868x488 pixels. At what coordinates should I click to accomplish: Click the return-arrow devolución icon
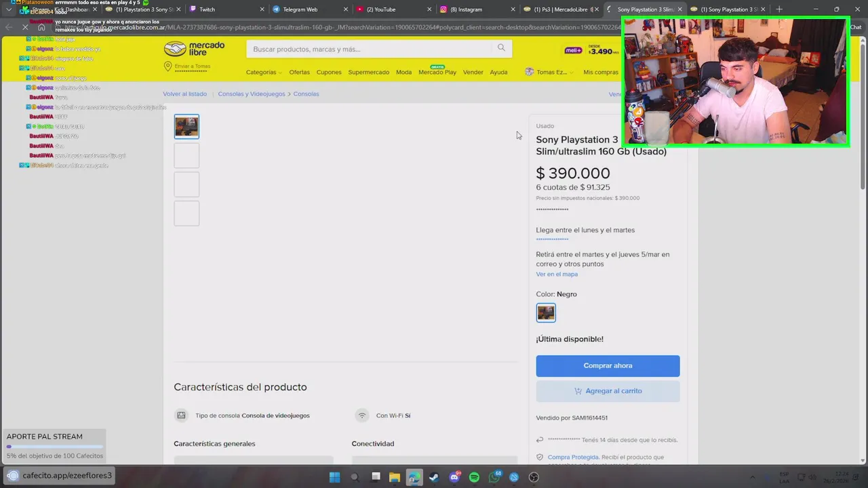540,440
